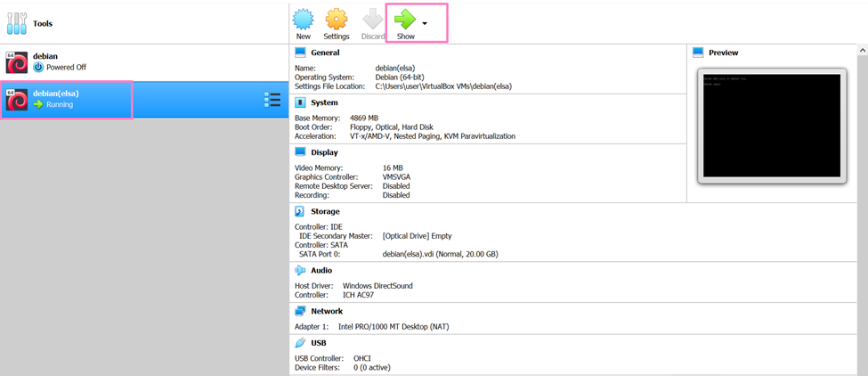Image resolution: width=868 pixels, height=376 pixels.
Task: Open the General section heading link
Action: coord(326,53)
